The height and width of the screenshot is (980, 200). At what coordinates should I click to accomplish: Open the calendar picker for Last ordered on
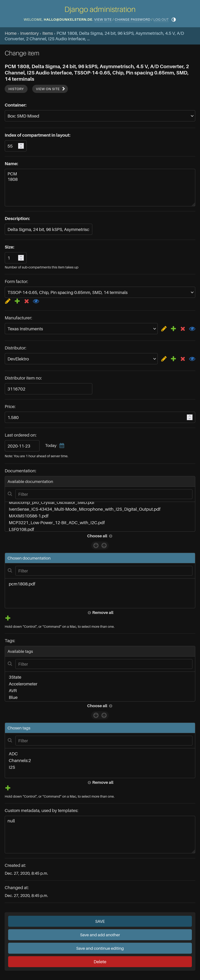[62, 445]
